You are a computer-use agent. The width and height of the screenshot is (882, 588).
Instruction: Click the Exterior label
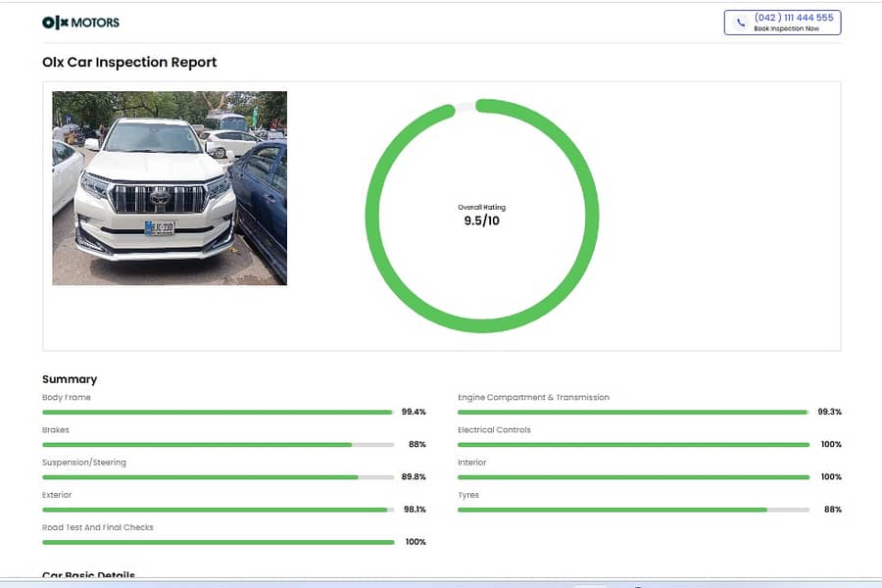(57, 495)
